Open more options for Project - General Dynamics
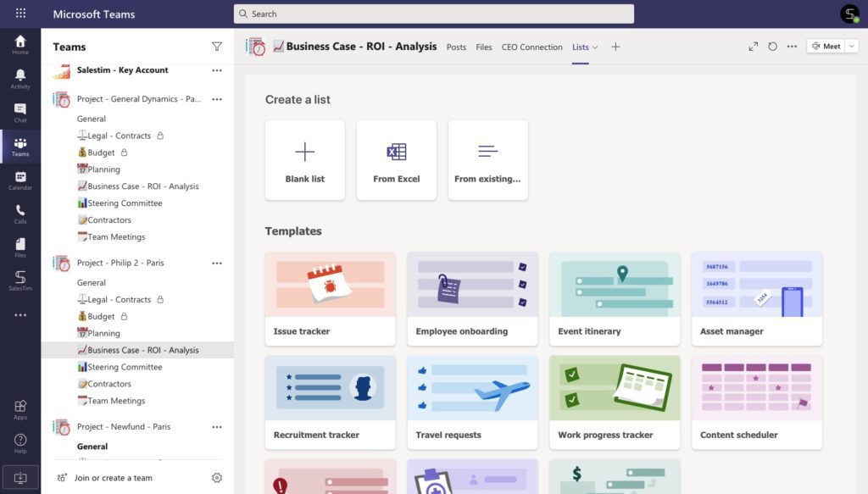Viewport: 868px width, 494px height. 216,99
